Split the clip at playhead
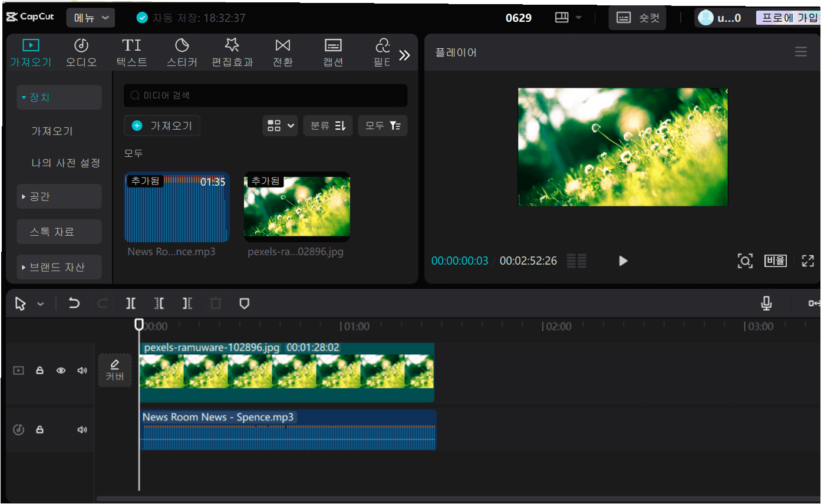Screen dimensions: 821x504 pyautogui.click(x=130, y=304)
